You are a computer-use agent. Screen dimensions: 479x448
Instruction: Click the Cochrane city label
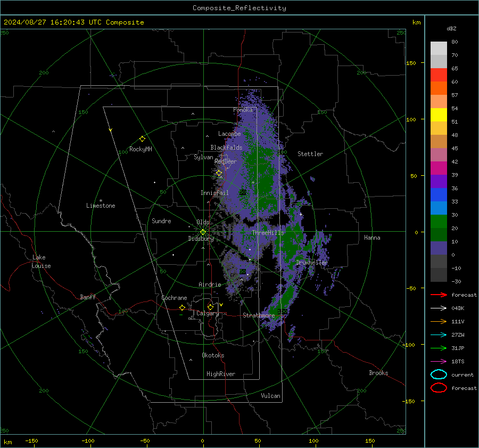pyautogui.click(x=174, y=298)
